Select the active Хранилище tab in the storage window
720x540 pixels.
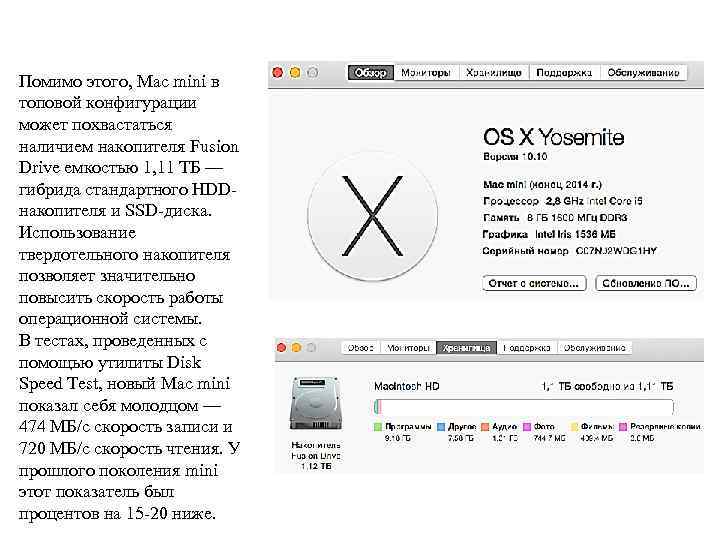(467, 348)
